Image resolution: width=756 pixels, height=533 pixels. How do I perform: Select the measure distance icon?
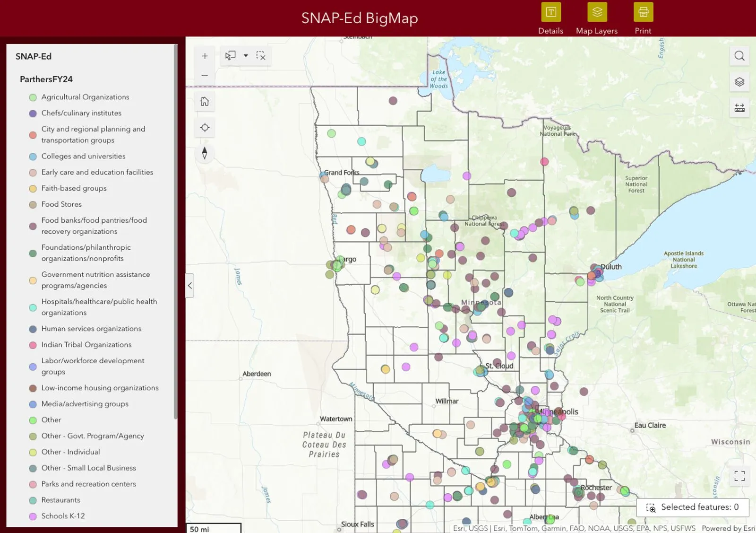(x=739, y=108)
